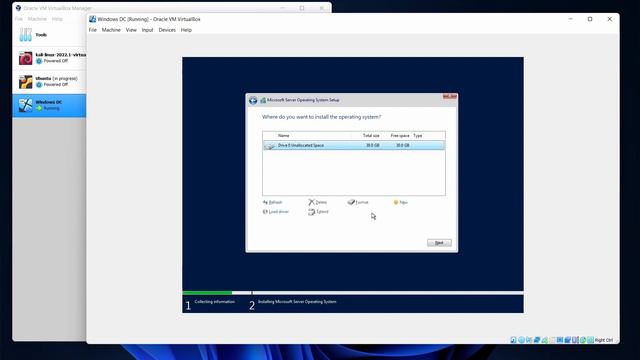
Task: Open the Machine menu in Windows DC window
Action: [111, 30]
